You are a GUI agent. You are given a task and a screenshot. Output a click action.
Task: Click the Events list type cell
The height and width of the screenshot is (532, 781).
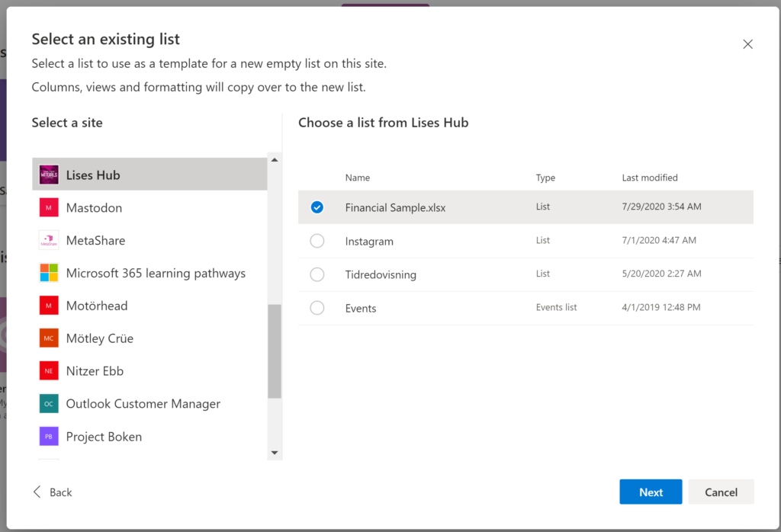[x=556, y=307]
